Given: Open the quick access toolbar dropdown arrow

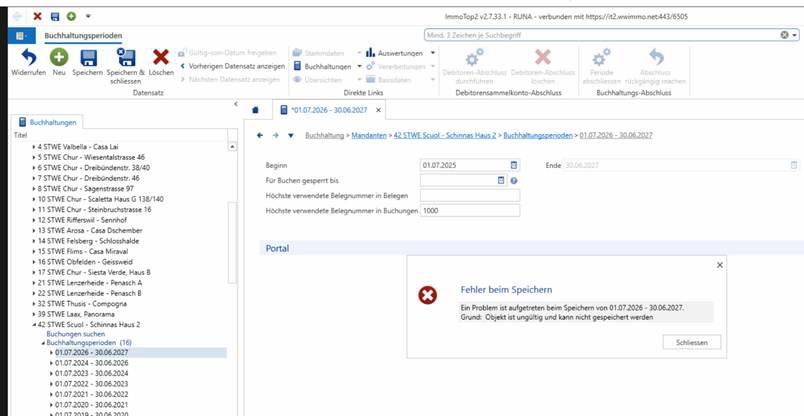Looking at the screenshot, I should pyautogui.click(x=88, y=16).
